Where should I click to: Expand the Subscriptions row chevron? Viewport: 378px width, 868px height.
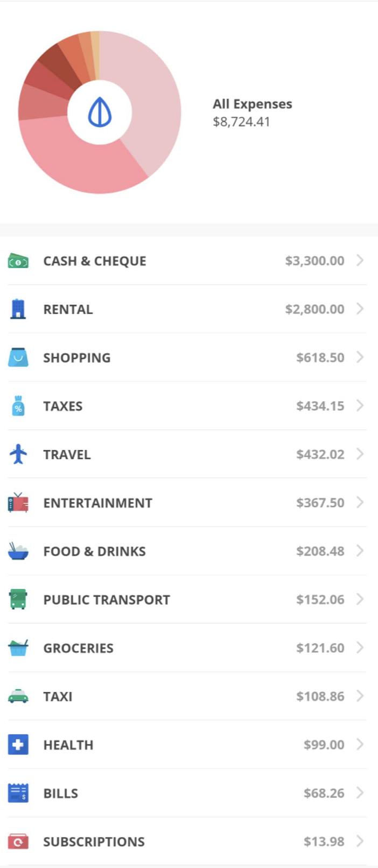(360, 841)
